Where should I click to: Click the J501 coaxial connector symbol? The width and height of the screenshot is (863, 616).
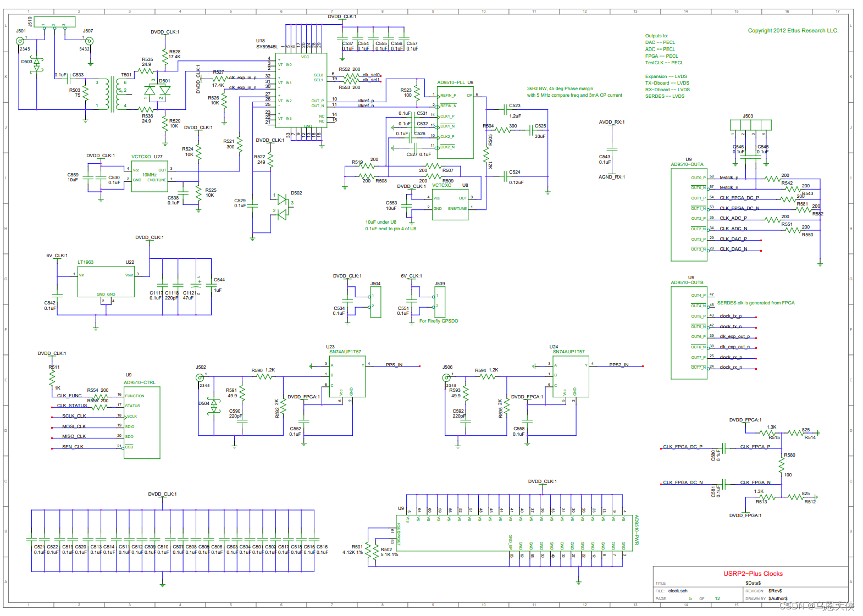point(20,41)
